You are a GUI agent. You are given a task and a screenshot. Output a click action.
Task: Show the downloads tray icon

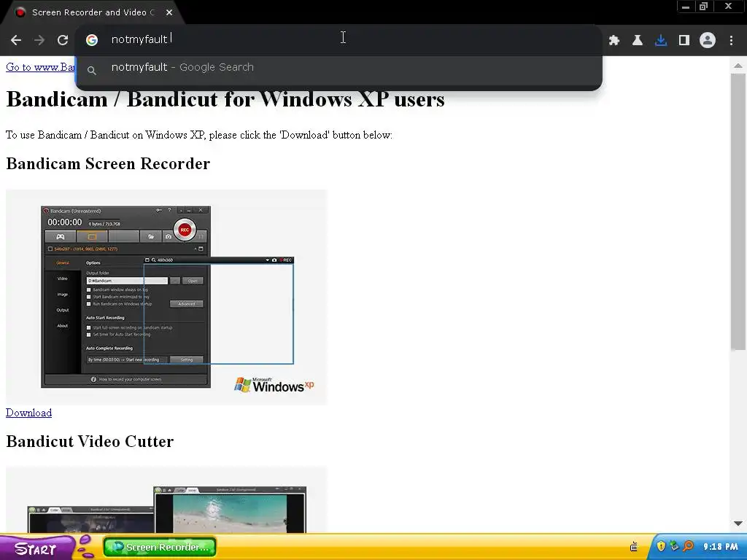click(x=661, y=40)
